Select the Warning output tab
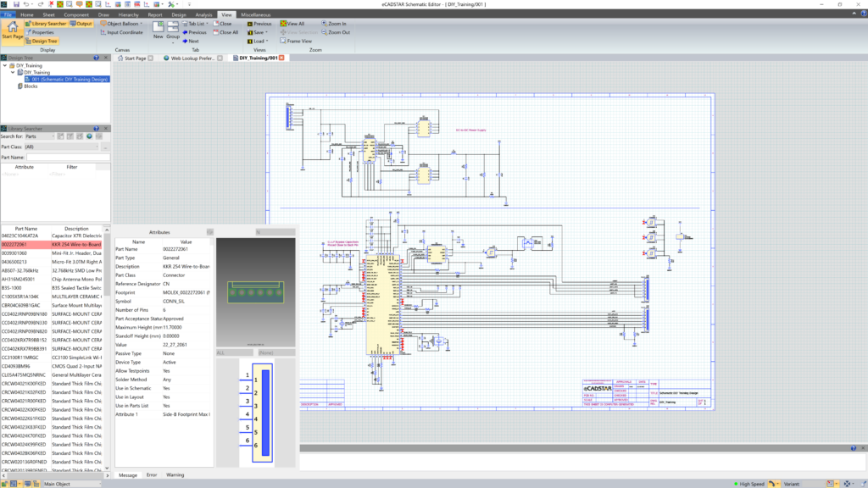 click(x=175, y=474)
